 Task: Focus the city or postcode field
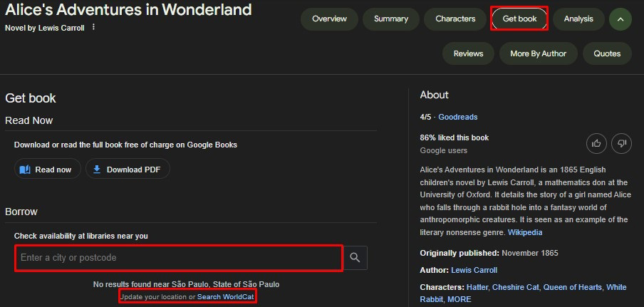(x=179, y=258)
